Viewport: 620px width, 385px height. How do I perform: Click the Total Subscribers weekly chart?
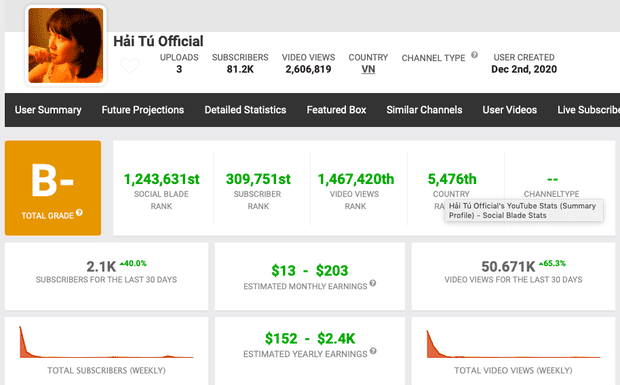click(x=106, y=342)
